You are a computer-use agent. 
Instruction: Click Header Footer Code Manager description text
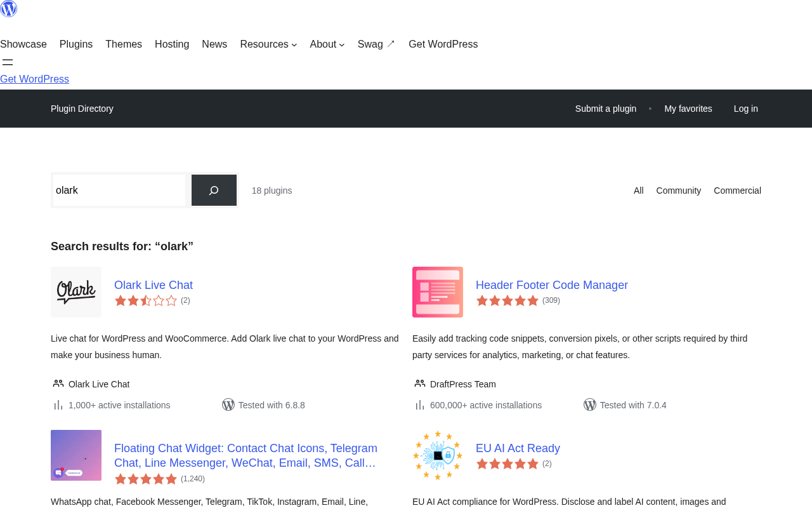(x=580, y=347)
